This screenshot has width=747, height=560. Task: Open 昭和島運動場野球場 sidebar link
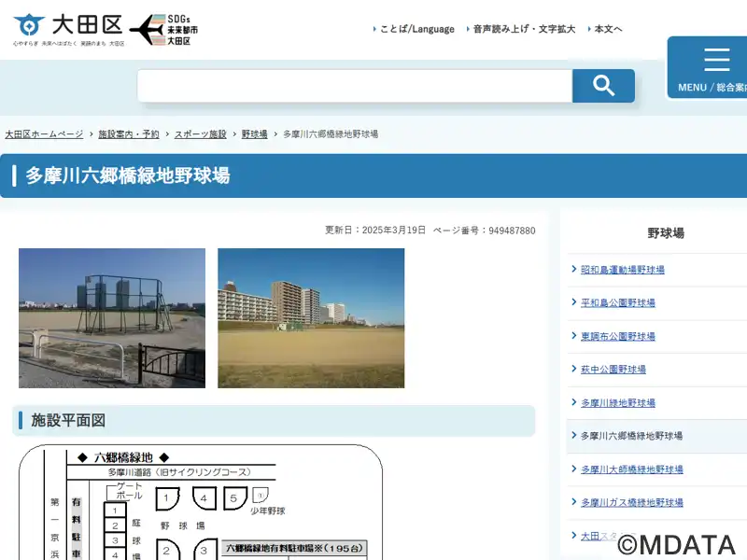tap(622, 270)
